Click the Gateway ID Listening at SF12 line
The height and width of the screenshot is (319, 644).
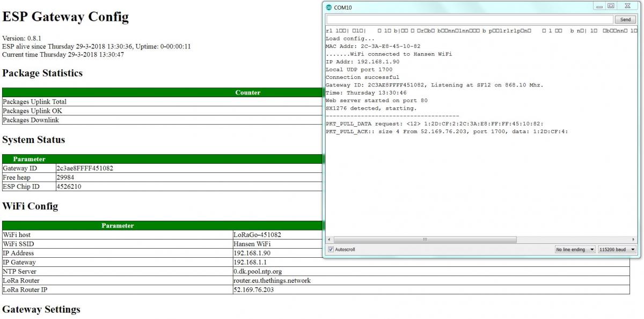tap(435, 85)
